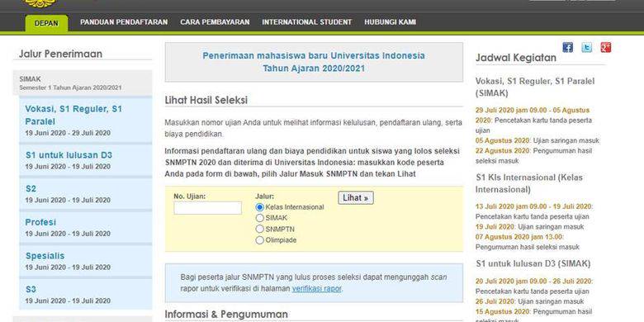The width and height of the screenshot is (644, 322).
Task: Click the 07 Agustus 2020 jam 13.00 date
Action: pyautogui.click(x=519, y=237)
